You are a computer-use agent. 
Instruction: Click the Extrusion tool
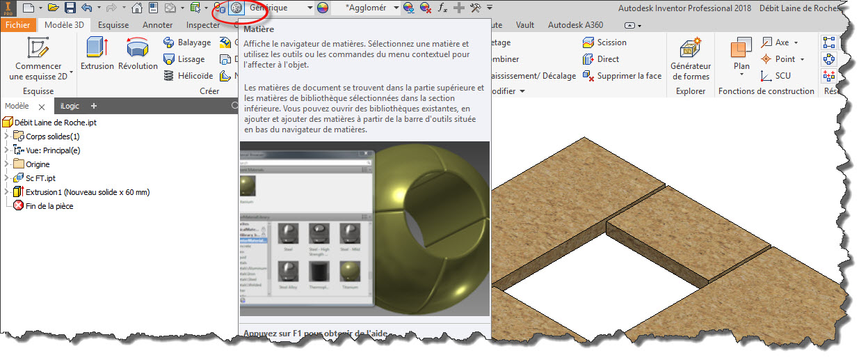[x=97, y=54]
